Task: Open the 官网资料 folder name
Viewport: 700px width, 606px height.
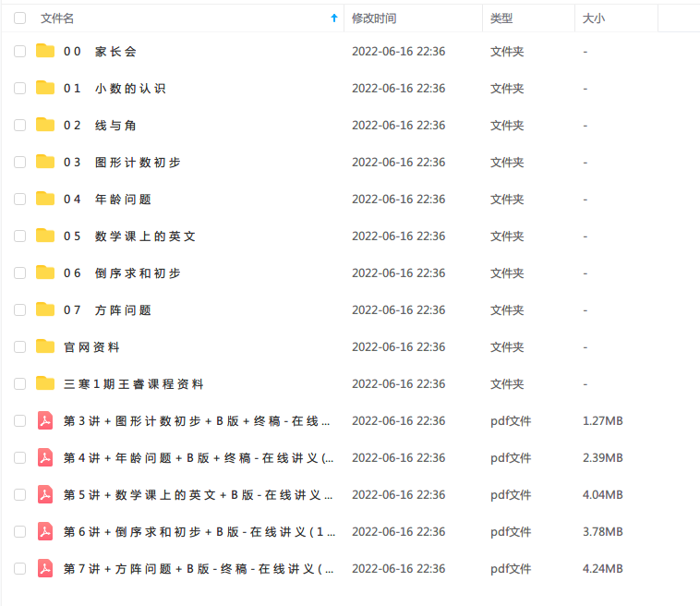Action: click(91, 347)
